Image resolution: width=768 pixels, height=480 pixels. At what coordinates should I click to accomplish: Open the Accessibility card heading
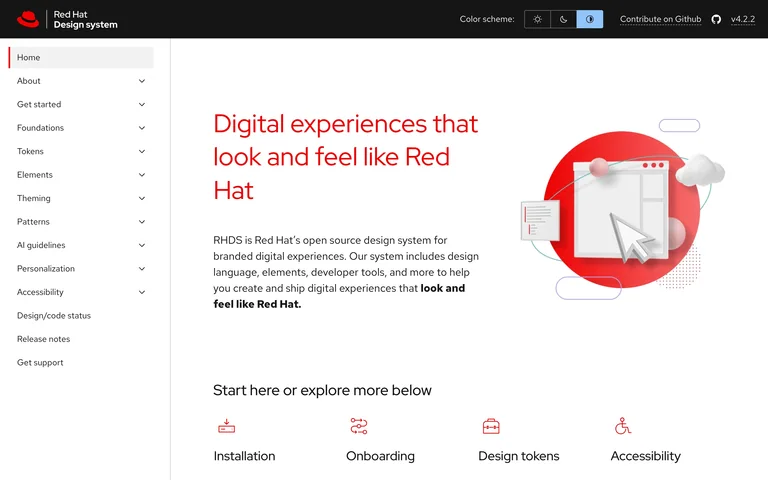tap(646, 456)
